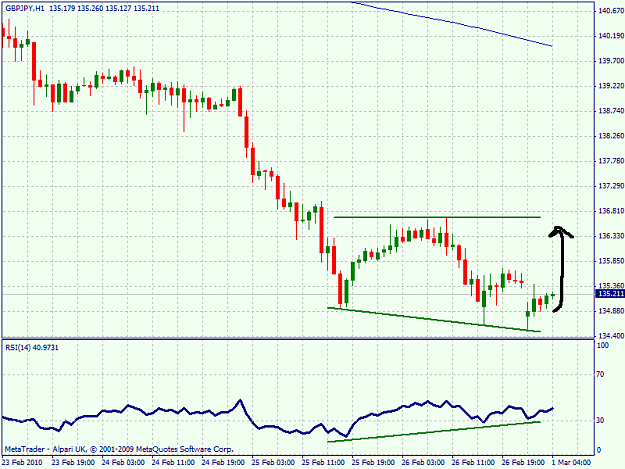Click the 138.260 price axis label

coord(611,136)
